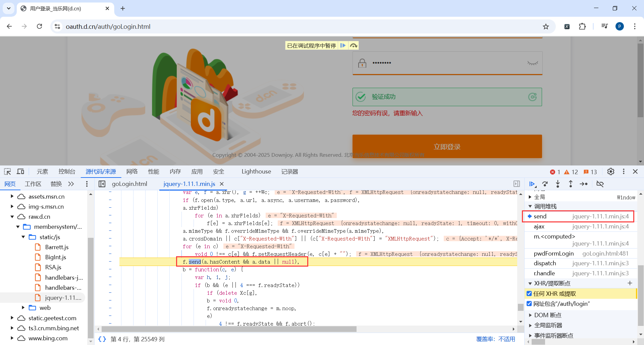Open the tab search dropdown
The image size is (644, 345).
9,8
